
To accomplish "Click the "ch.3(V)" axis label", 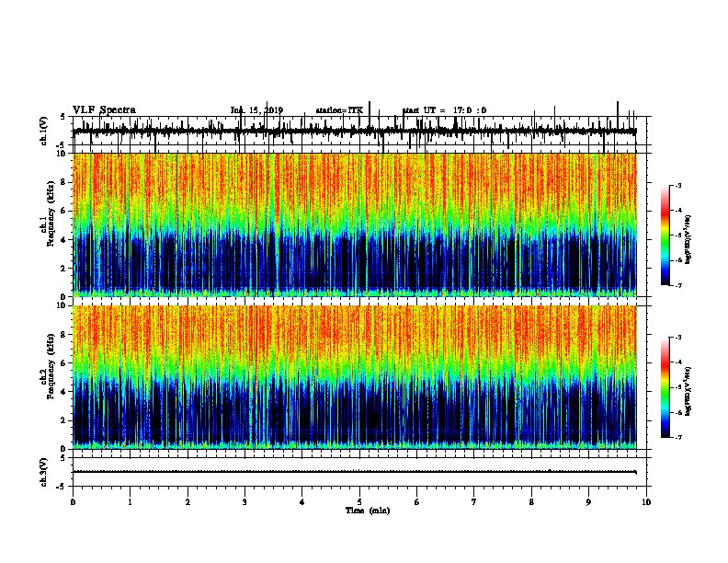I will click(44, 472).
